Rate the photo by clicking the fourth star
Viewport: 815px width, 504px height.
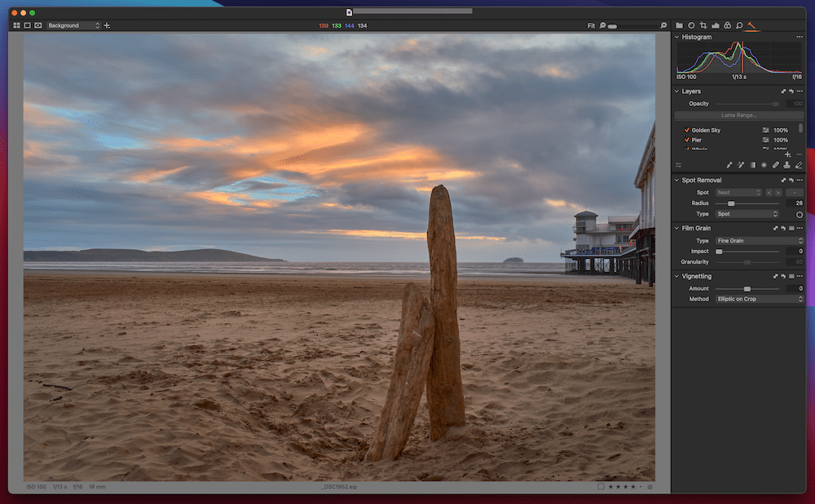tap(632, 486)
